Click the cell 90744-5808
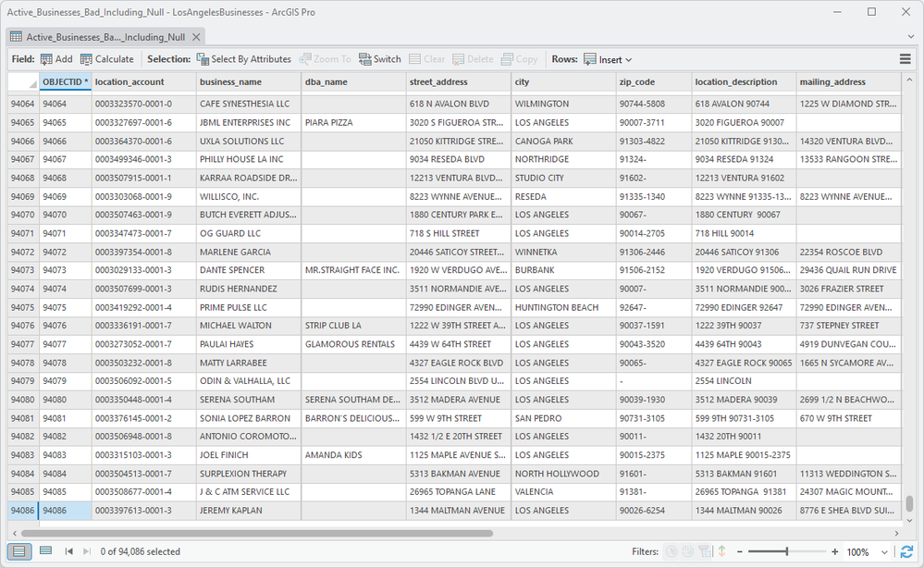924x568 pixels. coord(654,104)
